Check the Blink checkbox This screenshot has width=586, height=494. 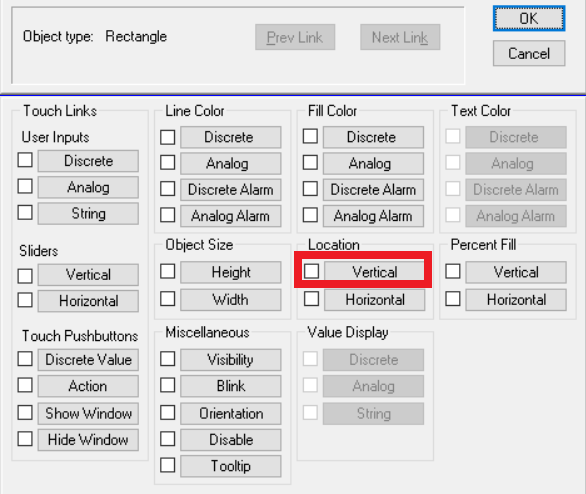click(167, 385)
